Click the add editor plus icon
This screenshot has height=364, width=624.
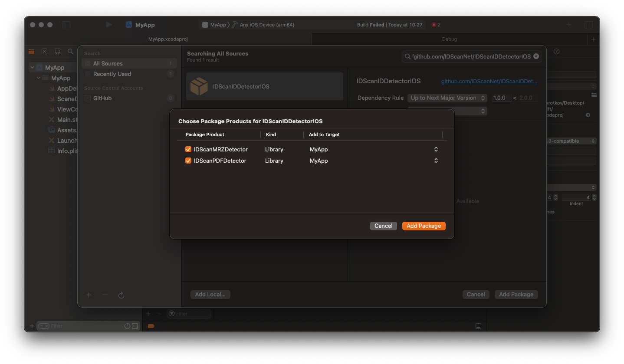pyautogui.click(x=594, y=39)
